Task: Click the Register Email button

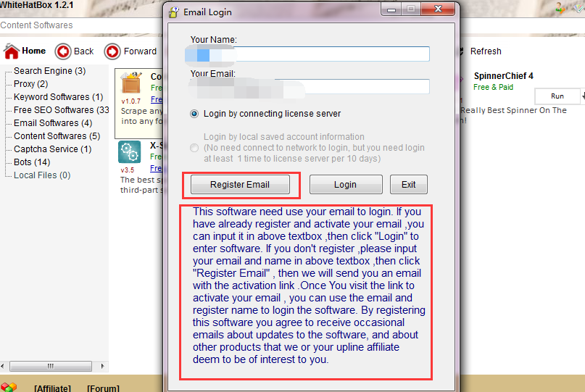Action: [x=239, y=185]
